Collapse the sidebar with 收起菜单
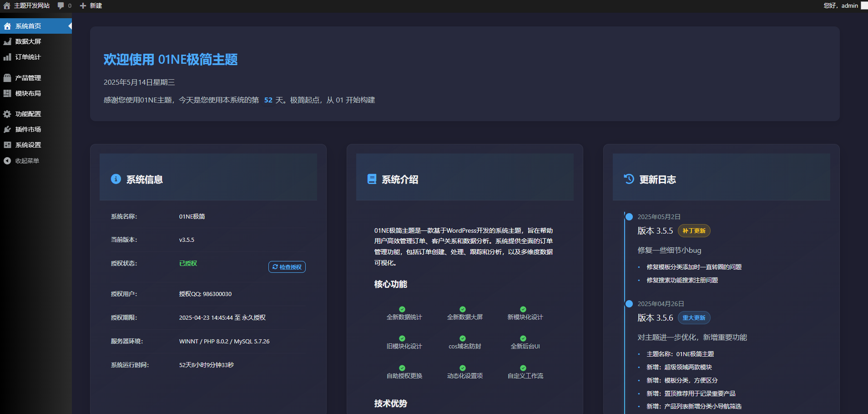The width and height of the screenshot is (868, 414). click(x=36, y=161)
